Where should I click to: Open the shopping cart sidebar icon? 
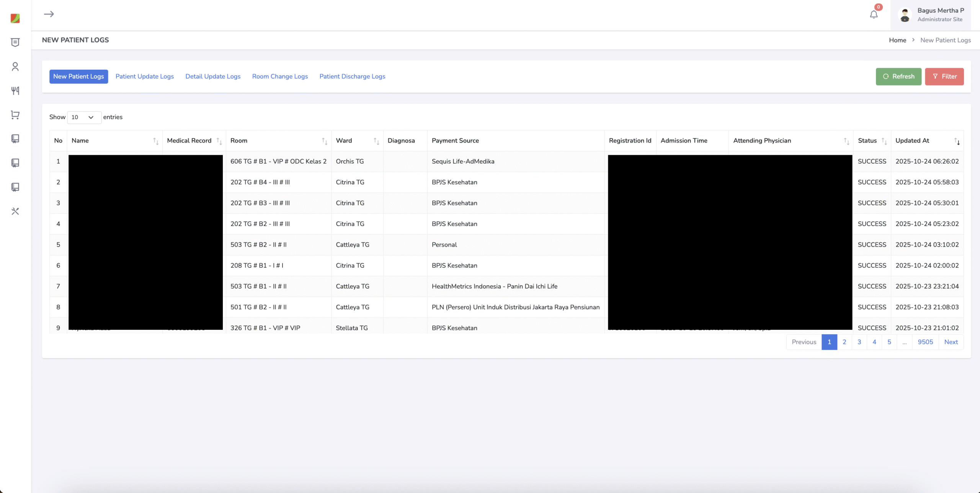point(15,115)
